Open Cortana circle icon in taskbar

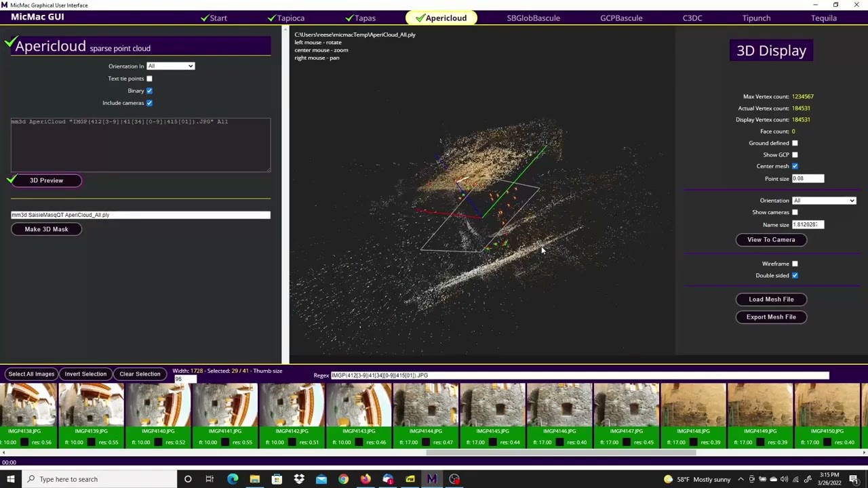pyautogui.click(x=188, y=479)
